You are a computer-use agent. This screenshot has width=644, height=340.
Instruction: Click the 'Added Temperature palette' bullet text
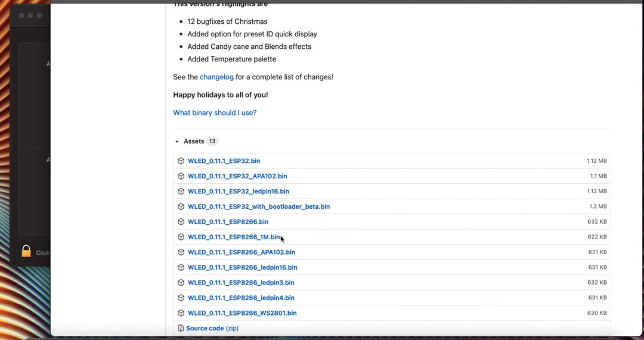231,59
